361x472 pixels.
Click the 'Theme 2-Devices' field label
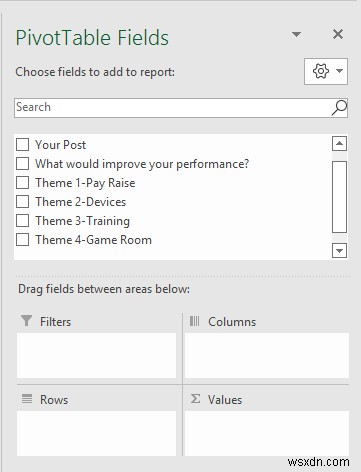click(x=81, y=202)
